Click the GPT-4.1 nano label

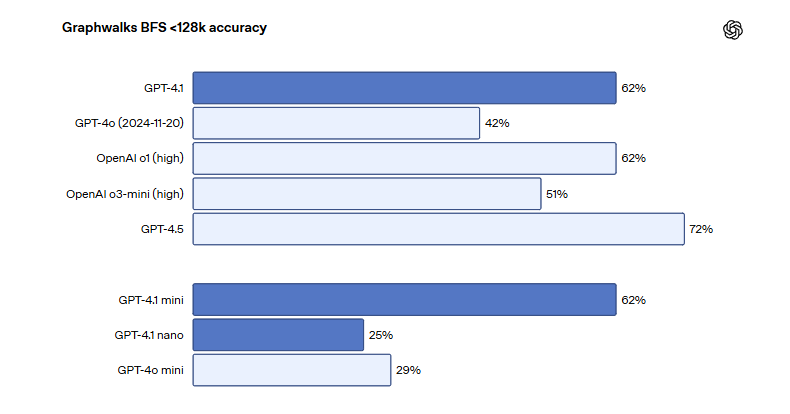149,335
